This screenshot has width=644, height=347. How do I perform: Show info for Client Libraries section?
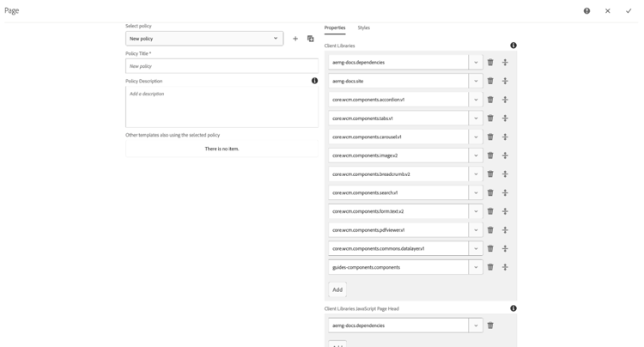coord(513,46)
